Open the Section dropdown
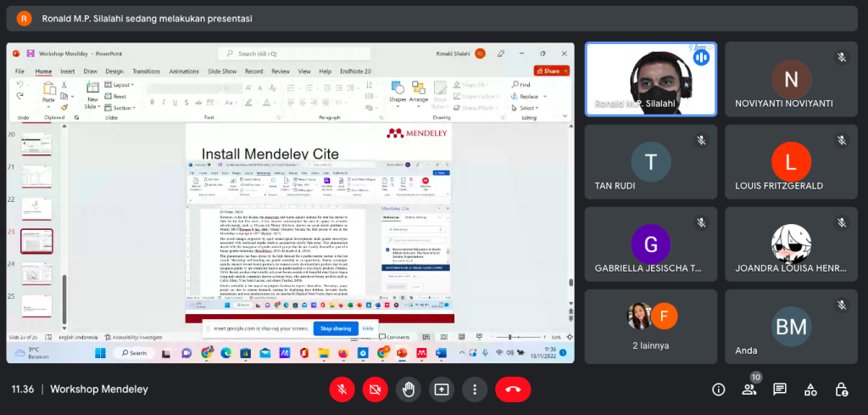Image resolution: width=868 pixels, height=415 pixels. [120, 108]
